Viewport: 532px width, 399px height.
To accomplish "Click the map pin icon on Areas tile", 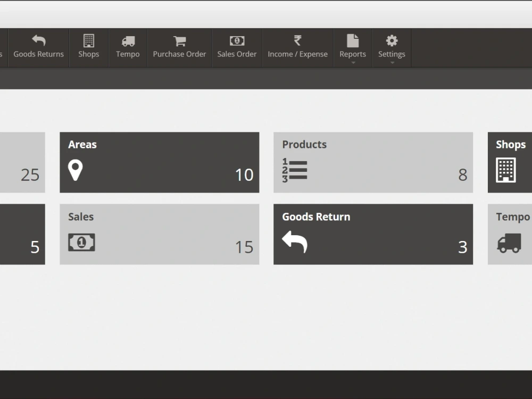I will (76, 170).
